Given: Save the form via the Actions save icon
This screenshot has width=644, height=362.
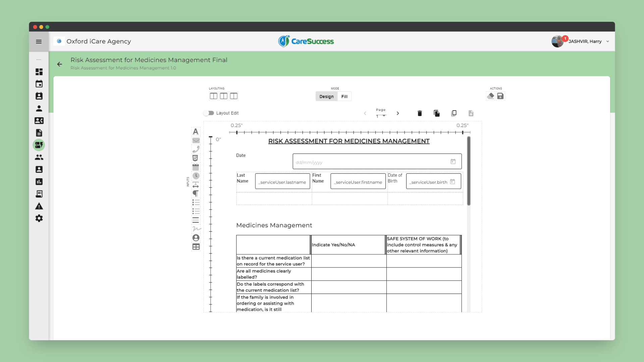Looking at the screenshot, I should [500, 96].
